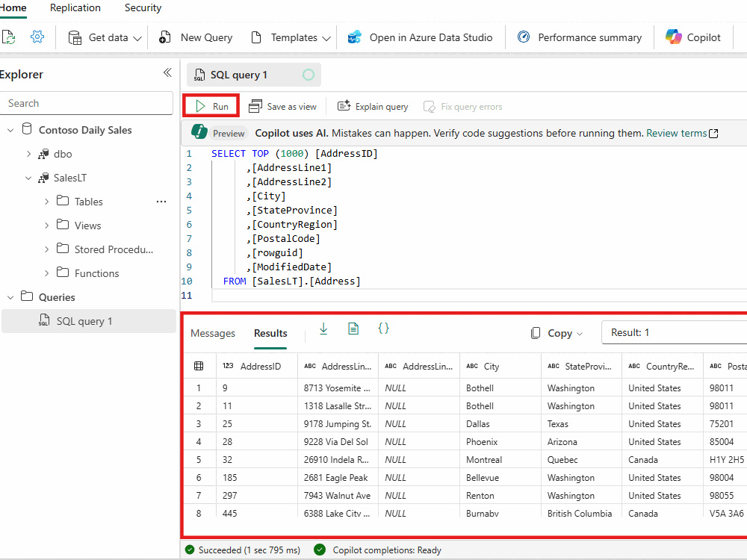
Task: Click the City column header
Action: click(500, 366)
